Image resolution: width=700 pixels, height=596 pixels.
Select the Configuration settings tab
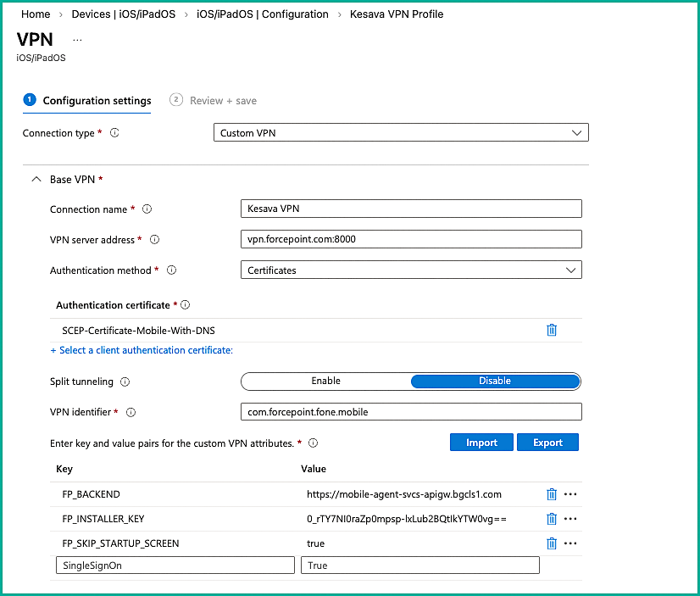click(x=96, y=101)
